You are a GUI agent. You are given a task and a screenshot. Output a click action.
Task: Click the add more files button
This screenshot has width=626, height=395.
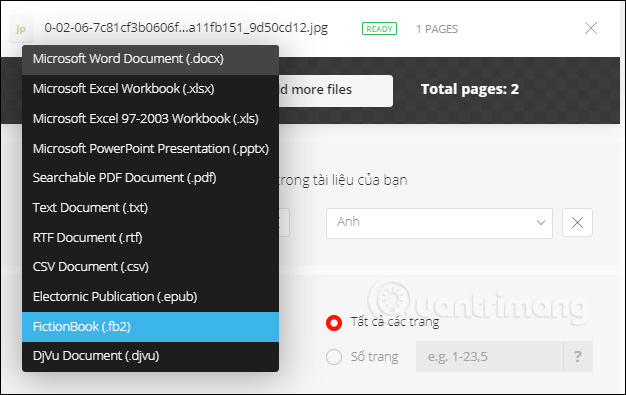tap(335, 91)
